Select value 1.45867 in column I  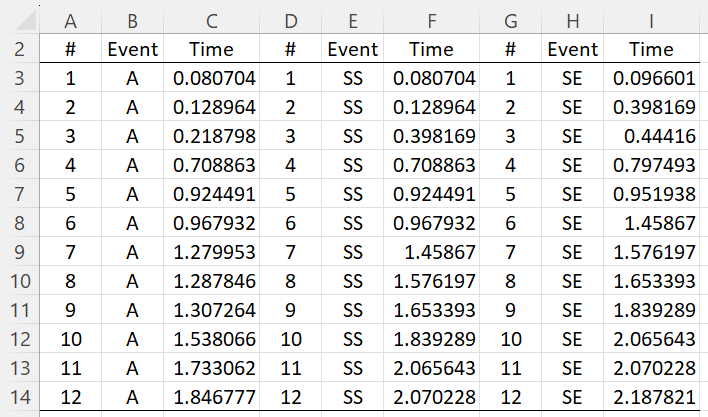click(x=652, y=223)
